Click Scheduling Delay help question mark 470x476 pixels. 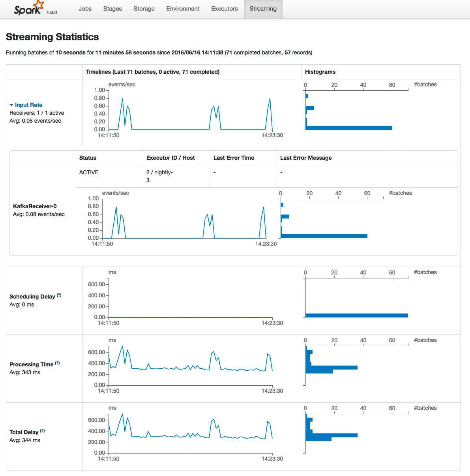59,295
